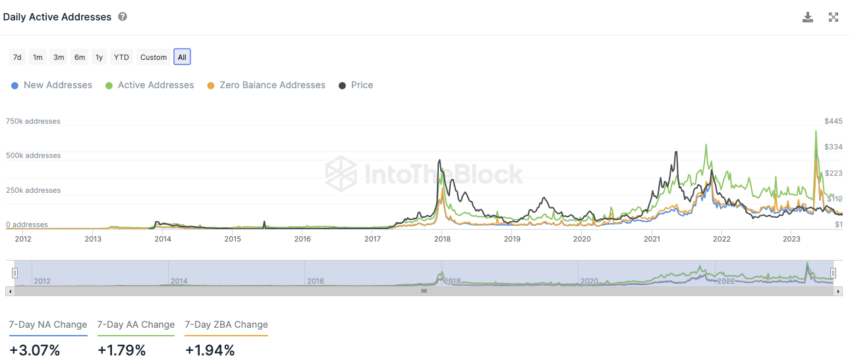The image size is (850, 362).
Task: Download the chart data
Action: [x=808, y=17]
